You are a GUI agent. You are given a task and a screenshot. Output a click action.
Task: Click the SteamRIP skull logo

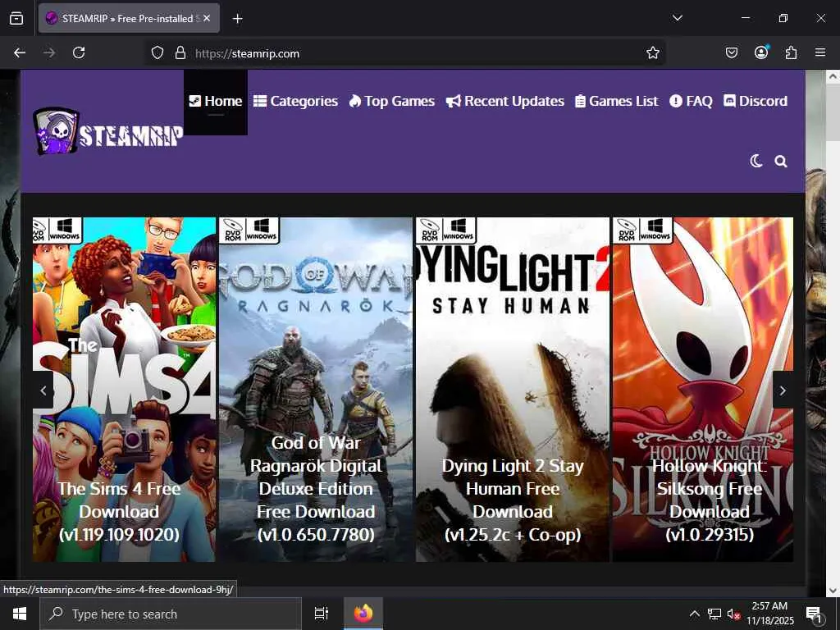click(x=107, y=131)
